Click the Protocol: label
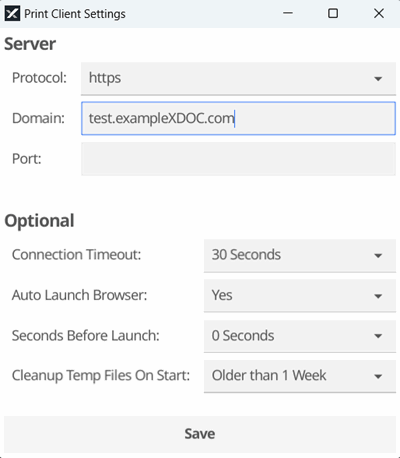The width and height of the screenshot is (400, 458). click(x=39, y=78)
